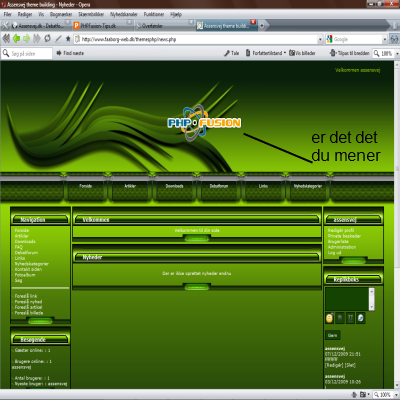Click the wand icon beside reload
400x400 pixels.
tap(58, 39)
